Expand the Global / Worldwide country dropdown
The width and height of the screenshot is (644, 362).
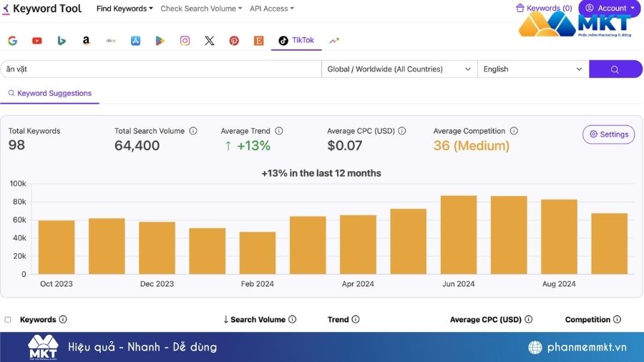[399, 69]
